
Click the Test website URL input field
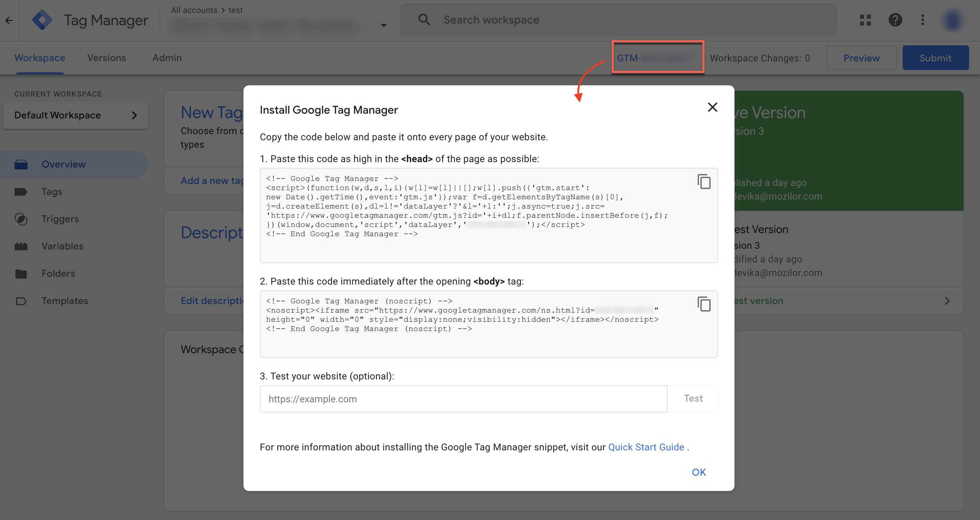click(x=462, y=399)
